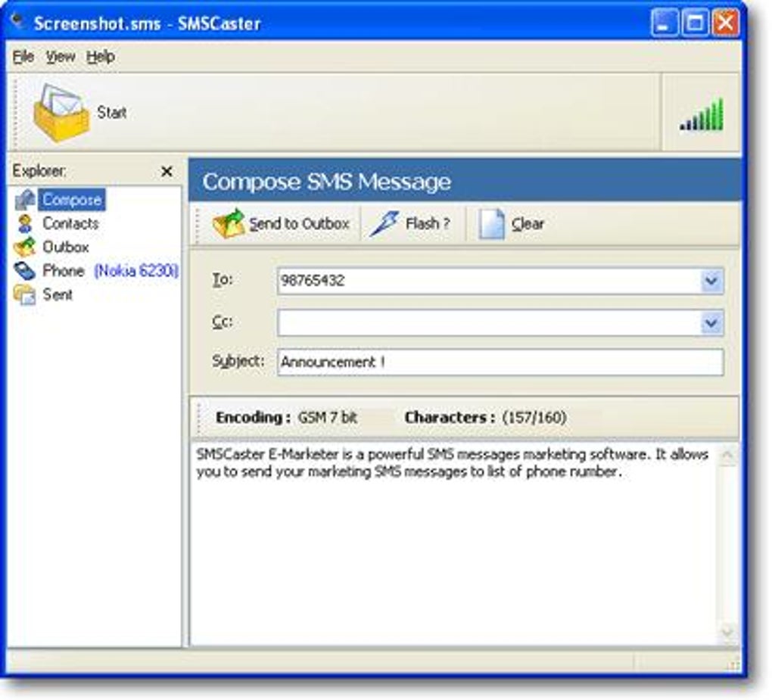Click the Sent folder icon

pos(25,294)
